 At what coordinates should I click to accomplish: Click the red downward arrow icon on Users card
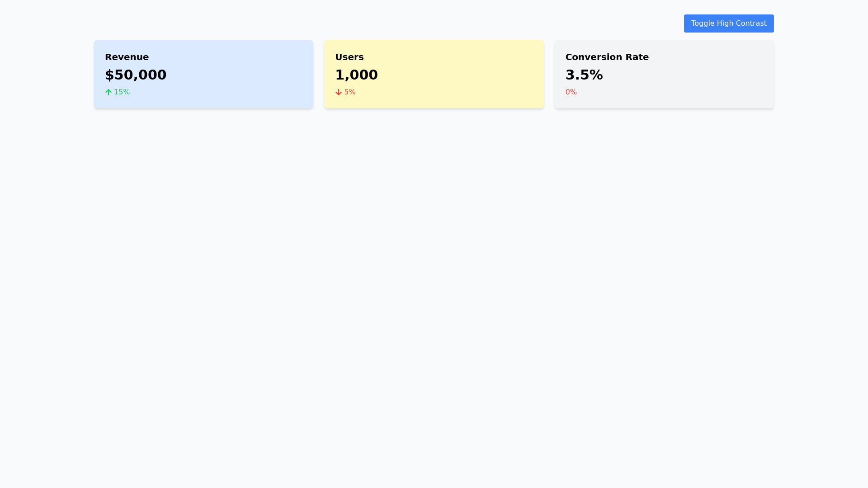click(x=339, y=92)
